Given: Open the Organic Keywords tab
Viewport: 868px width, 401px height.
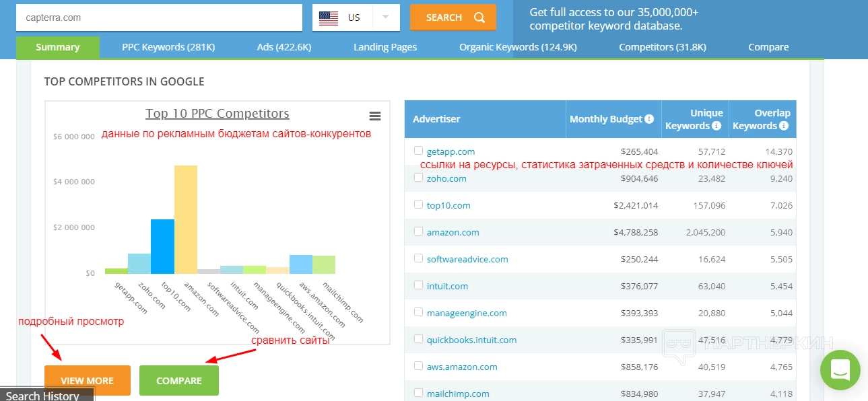Looking at the screenshot, I should [518, 47].
